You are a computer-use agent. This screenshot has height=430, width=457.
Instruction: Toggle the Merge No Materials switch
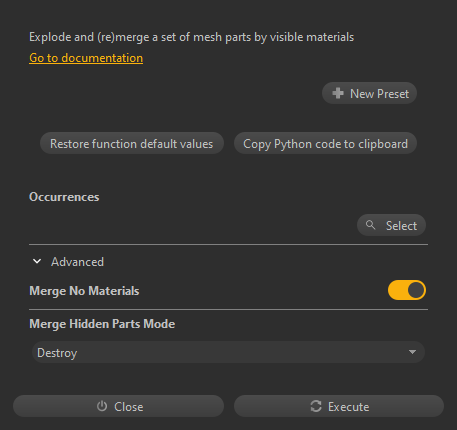pos(407,290)
